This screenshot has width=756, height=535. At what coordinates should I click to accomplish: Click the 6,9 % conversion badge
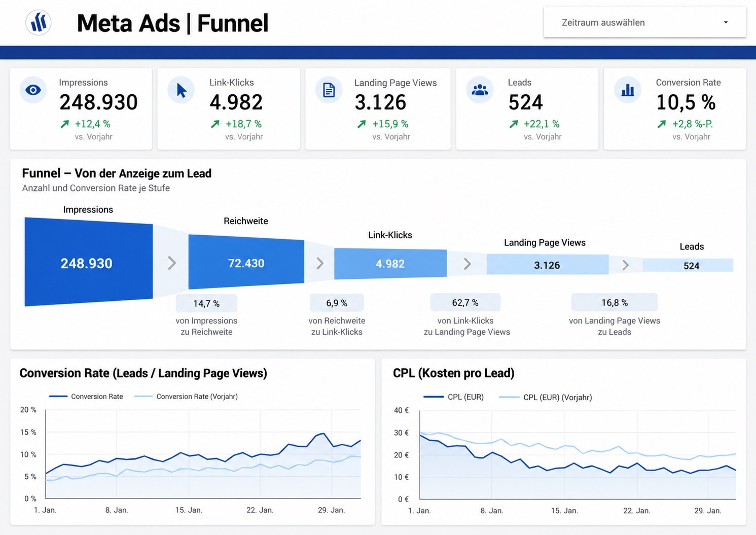click(337, 303)
